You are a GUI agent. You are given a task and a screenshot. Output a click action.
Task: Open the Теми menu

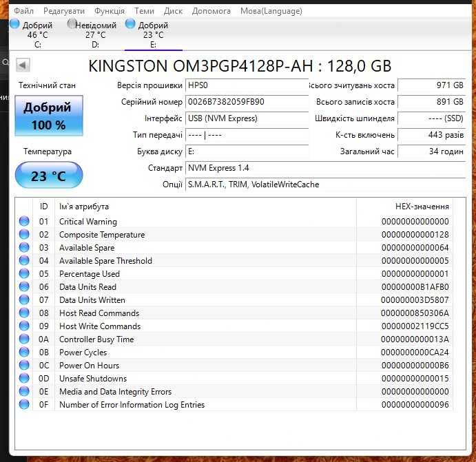click(x=144, y=11)
